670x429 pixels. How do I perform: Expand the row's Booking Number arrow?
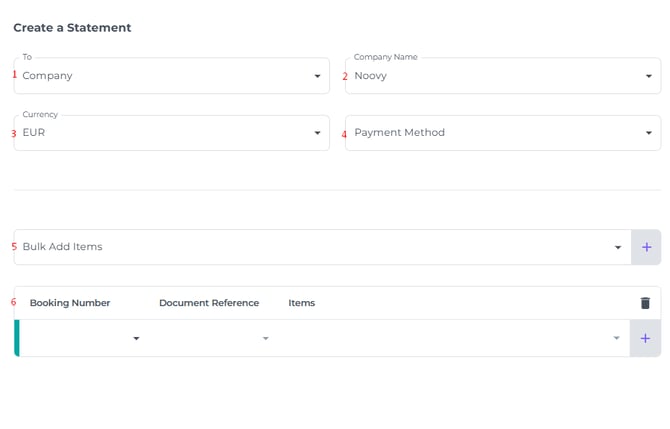[136, 339]
